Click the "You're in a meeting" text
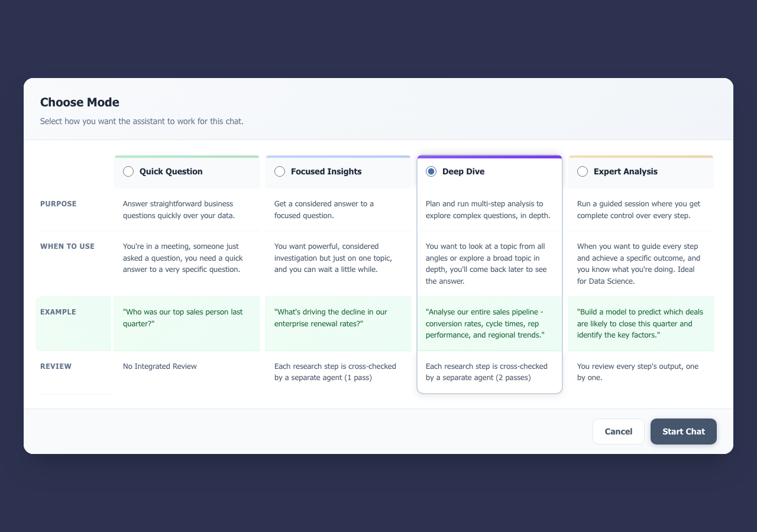The height and width of the screenshot is (532, 757). pos(183,258)
